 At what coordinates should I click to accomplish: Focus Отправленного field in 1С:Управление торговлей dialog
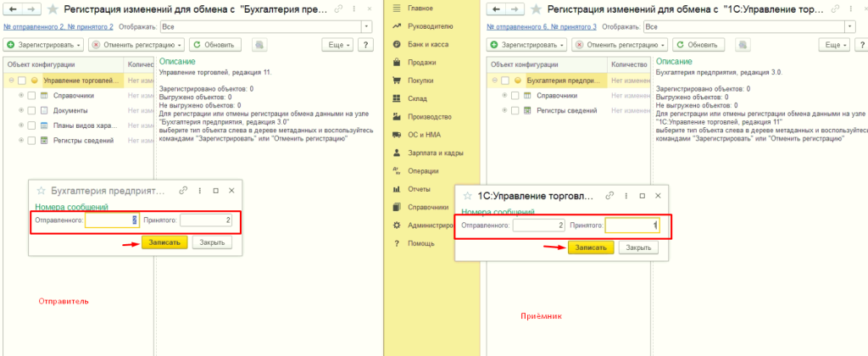point(538,225)
